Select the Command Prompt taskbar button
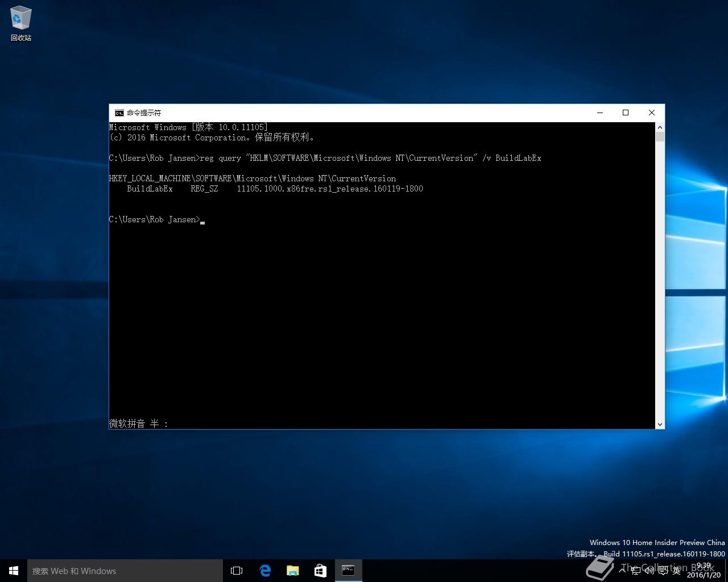The width and height of the screenshot is (728, 582). pos(348,571)
